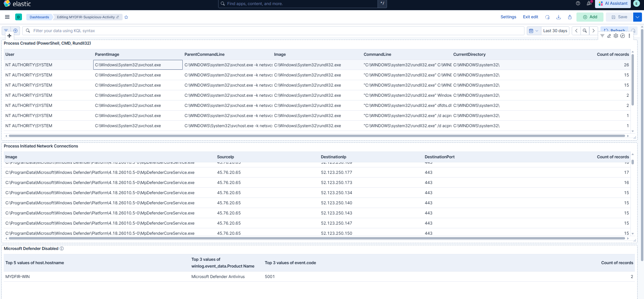Open the calendar quick date menu
Screen dimensions: 644x299
(533, 31)
